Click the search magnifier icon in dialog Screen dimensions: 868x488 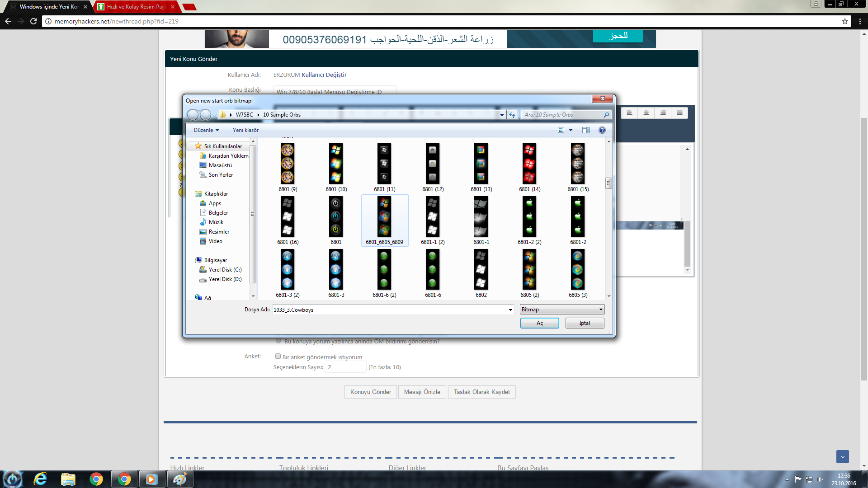(606, 115)
